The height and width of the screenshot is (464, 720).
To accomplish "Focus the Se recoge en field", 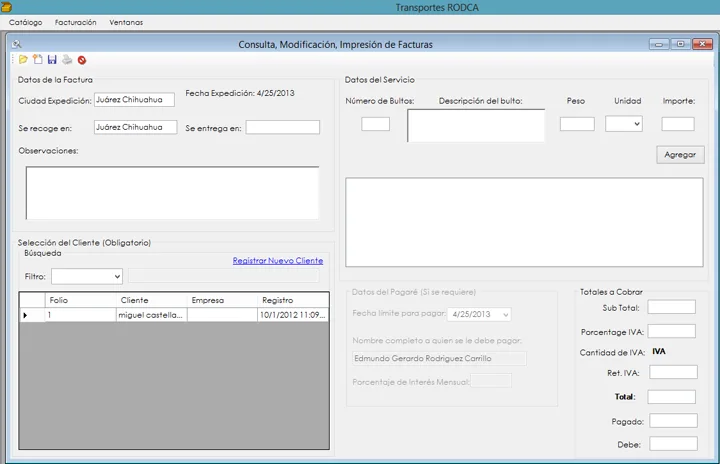I will pos(135,127).
